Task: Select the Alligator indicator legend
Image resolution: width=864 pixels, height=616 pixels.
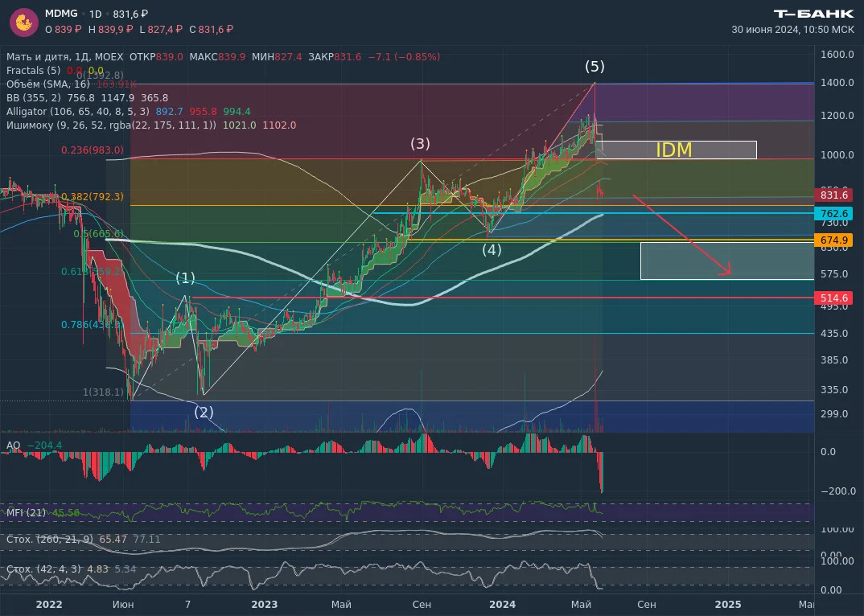Action: click(78, 112)
